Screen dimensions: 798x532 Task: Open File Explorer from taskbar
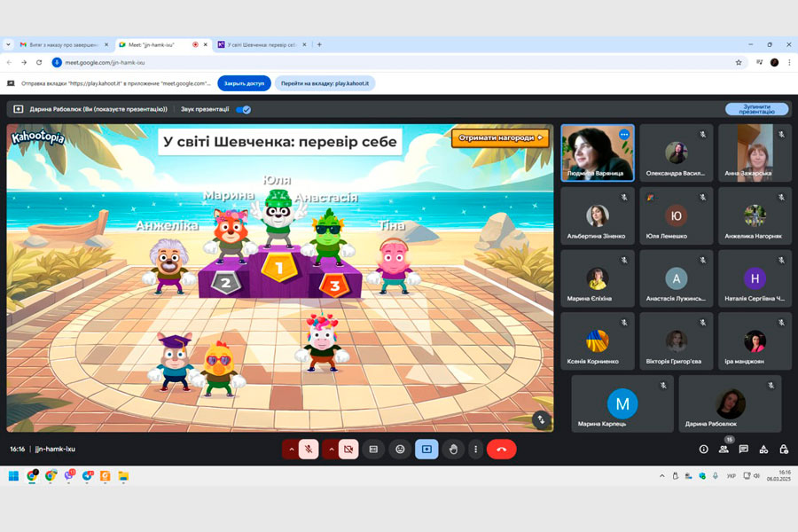(123, 476)
